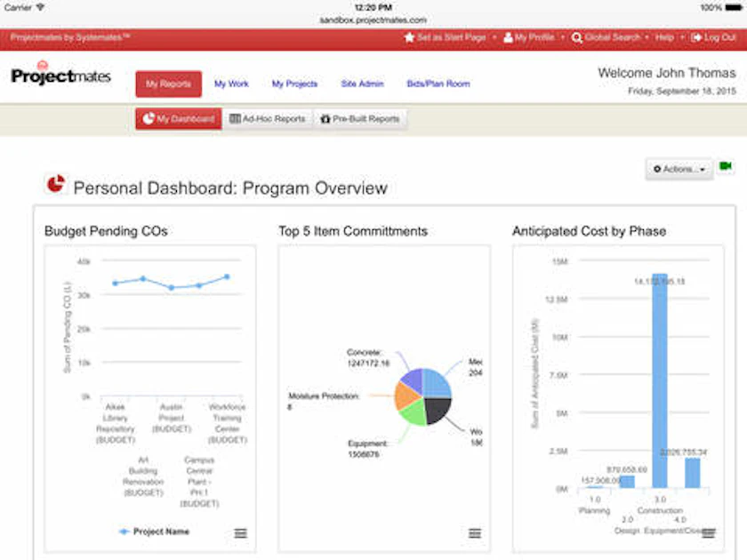Click the Top 5 Item Committments title

pos(353,231)
